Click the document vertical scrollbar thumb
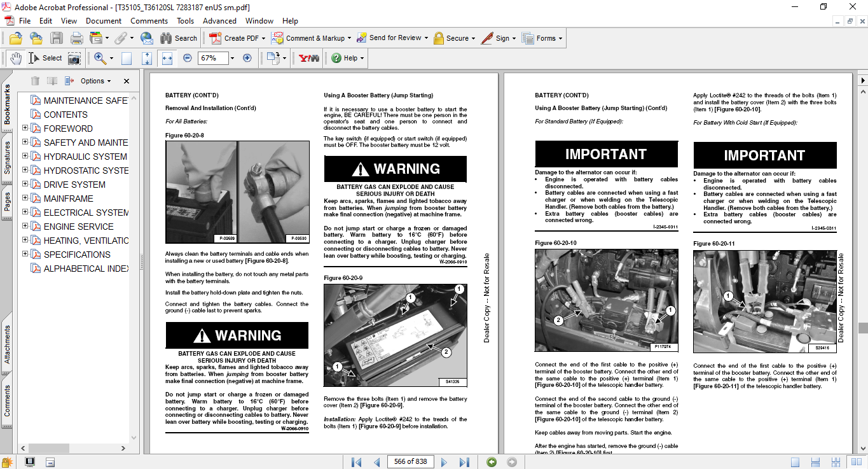868x469 pixels. pyautogui.click(x=863, y=328)
